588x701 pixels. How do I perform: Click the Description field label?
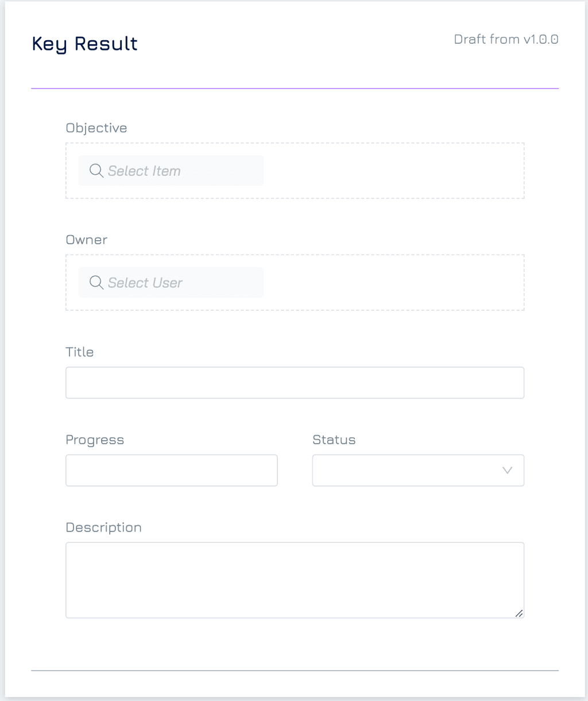[104, 527]
